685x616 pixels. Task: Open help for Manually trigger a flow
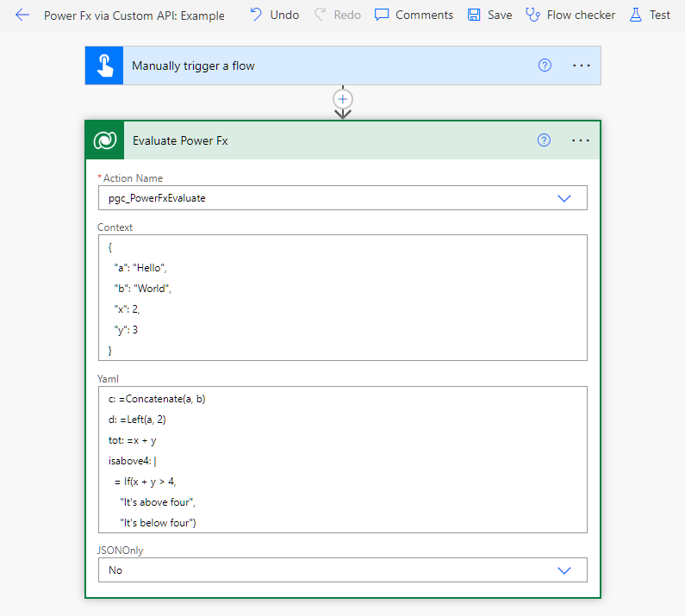point(545,65)
